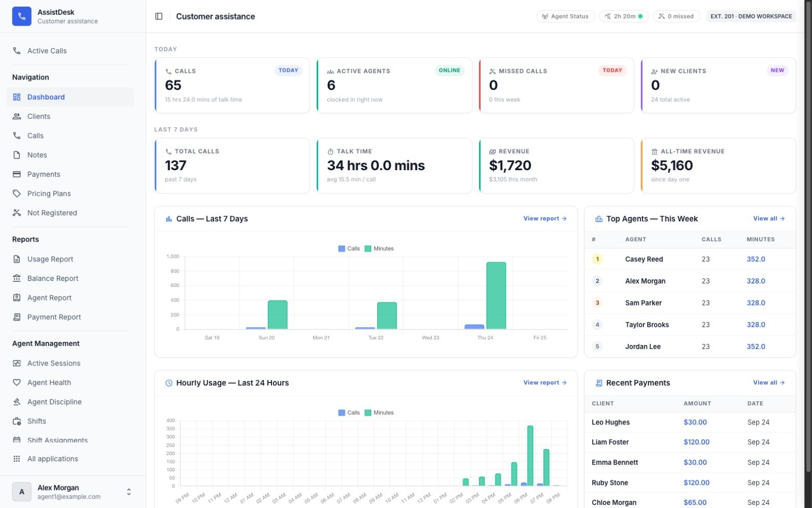Open the Dashboard page
Viewport: 812px width, 508px height.
click(x=70, y=97)
